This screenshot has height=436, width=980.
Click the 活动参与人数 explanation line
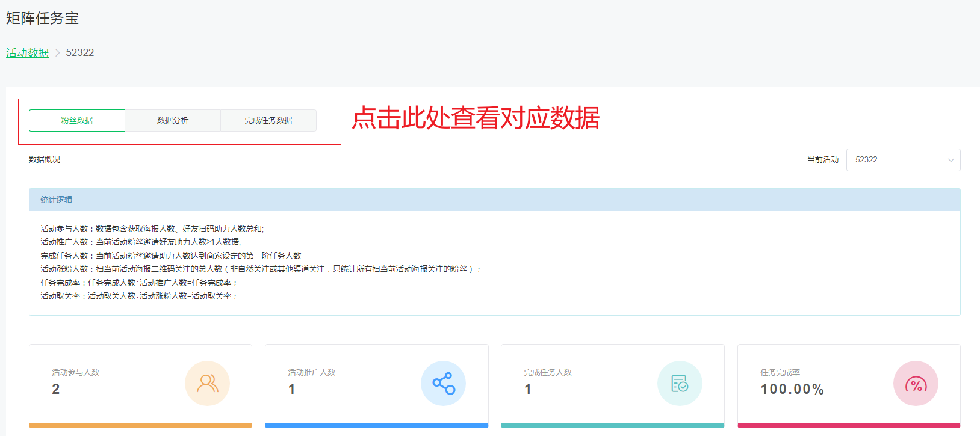click(152, 229)
